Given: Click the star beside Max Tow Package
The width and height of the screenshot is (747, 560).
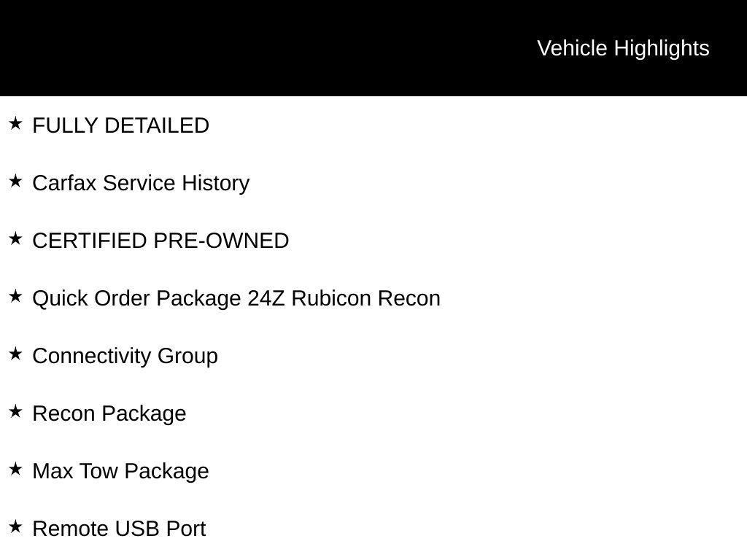Looking at the screenshot, I should (x=15, y=470).
